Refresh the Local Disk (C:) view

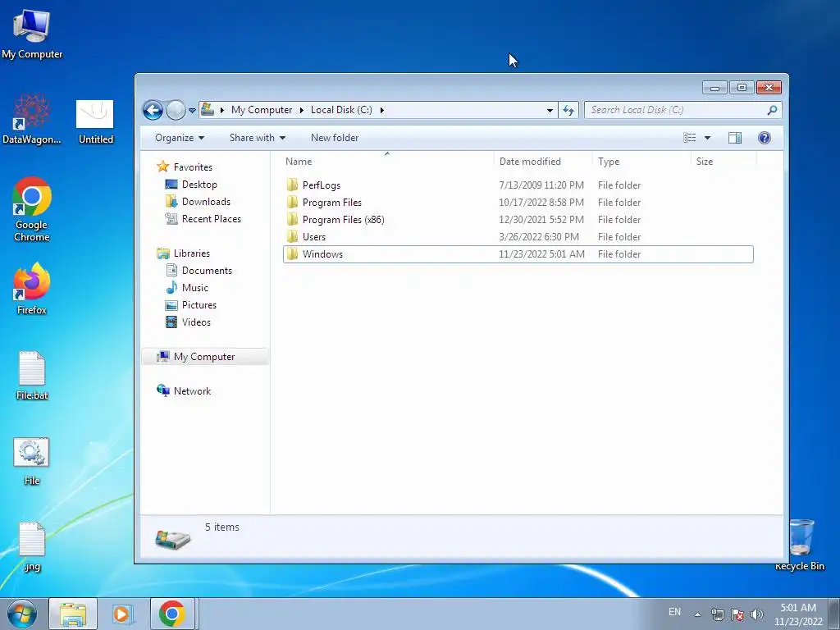[x=568, y=111]
